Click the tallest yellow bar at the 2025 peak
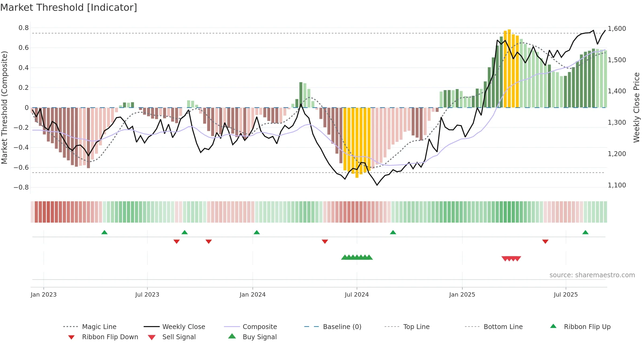 tap(509, 68)
